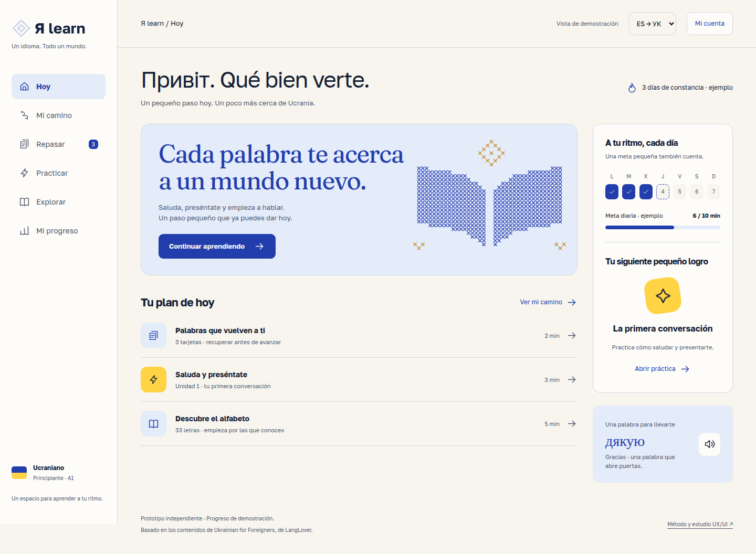This screenshot has width=756, height=554.
Task: Click the cards icon beside Repasar
Action: pos(24,144)
